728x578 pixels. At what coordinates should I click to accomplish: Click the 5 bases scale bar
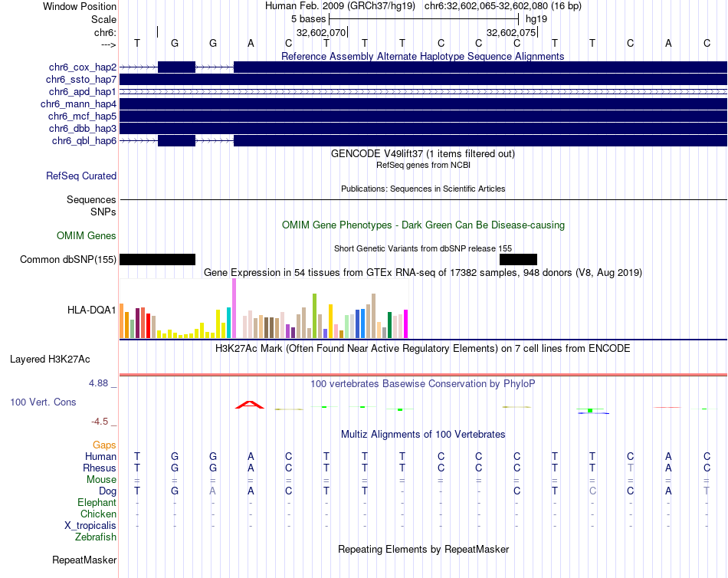coord(424,19)
